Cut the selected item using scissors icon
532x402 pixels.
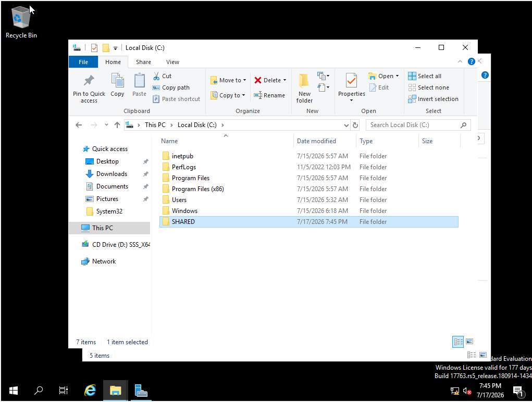(x=156, y=76)
